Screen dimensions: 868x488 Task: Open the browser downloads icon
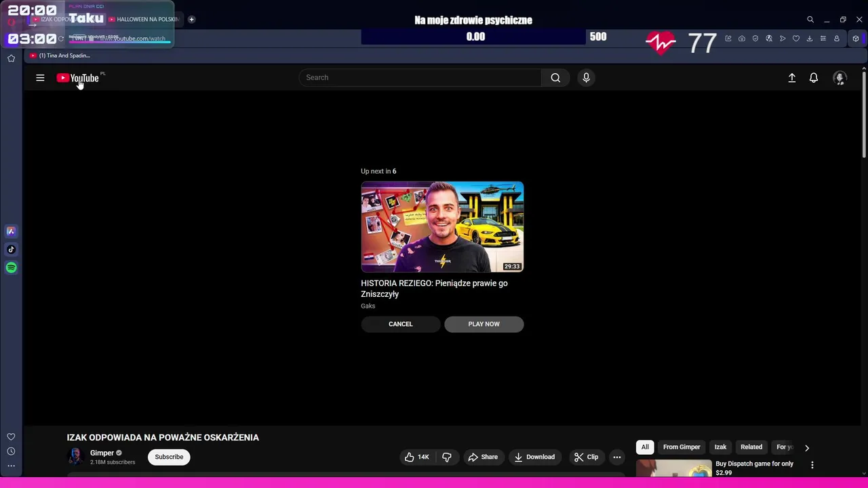pos(810,39)
